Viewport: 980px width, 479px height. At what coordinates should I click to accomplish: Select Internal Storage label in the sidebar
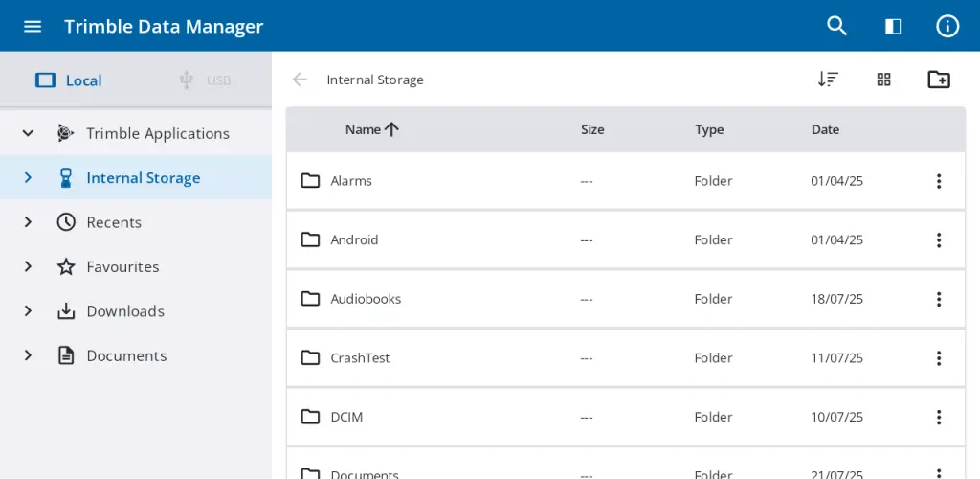click(144, 178)
